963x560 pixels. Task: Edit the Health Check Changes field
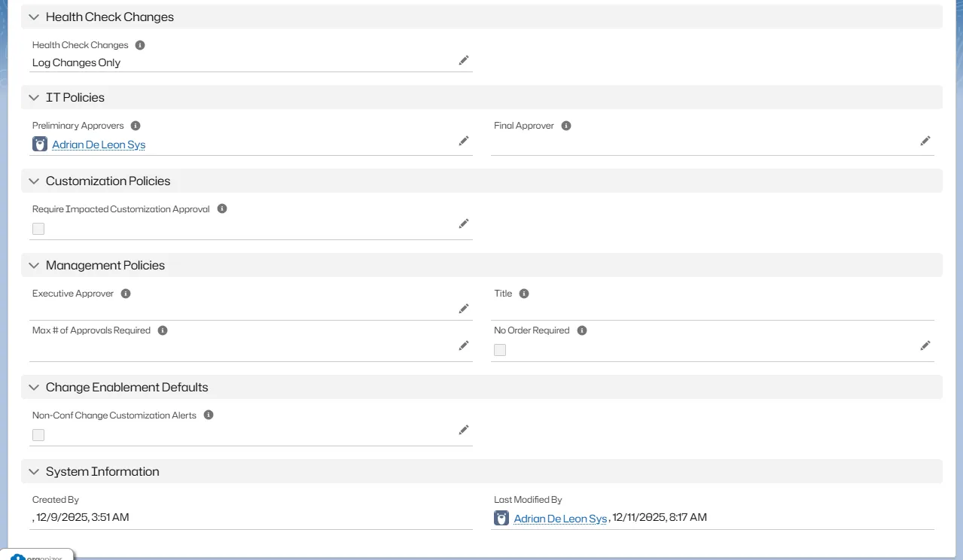[x=464, y=60]
